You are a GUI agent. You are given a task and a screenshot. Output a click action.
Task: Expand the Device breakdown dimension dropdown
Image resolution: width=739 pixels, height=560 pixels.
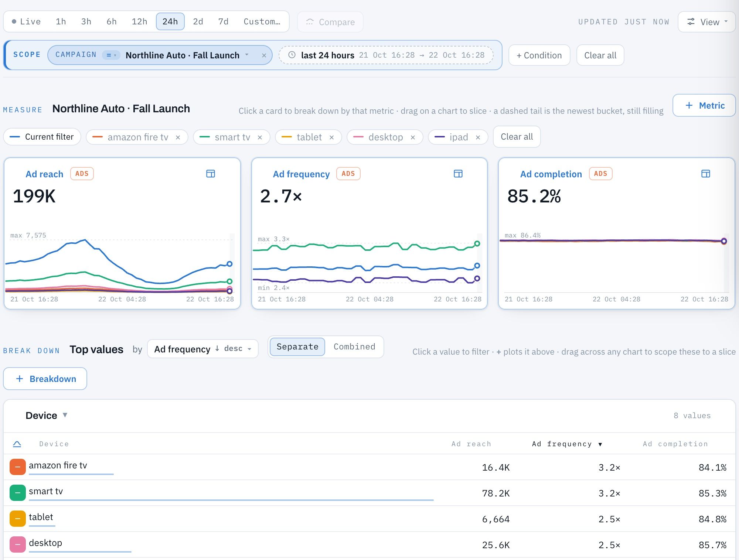pos(47,416)
